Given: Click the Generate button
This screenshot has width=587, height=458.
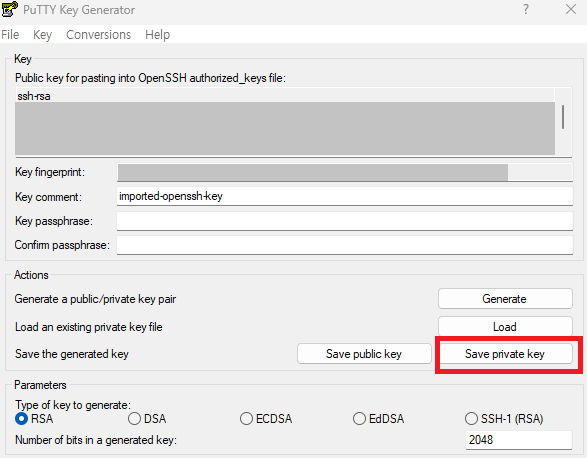Looking at the screenshot, I should 505,298.
